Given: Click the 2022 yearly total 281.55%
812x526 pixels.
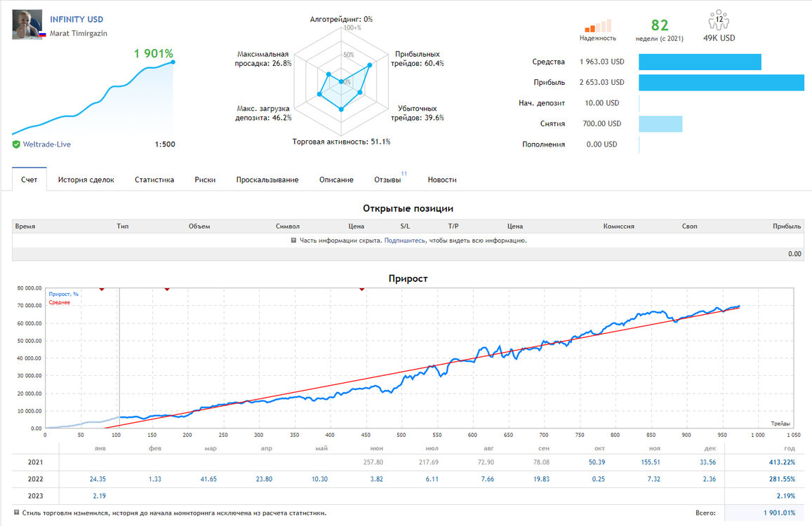Looking at the screenshot, I should click(781, 480).
